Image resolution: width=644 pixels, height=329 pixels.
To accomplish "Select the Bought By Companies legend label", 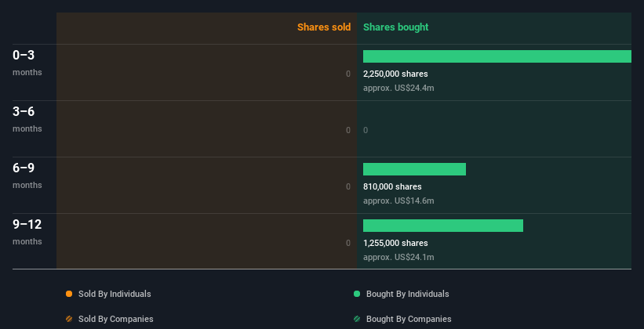I will point(409,319).
